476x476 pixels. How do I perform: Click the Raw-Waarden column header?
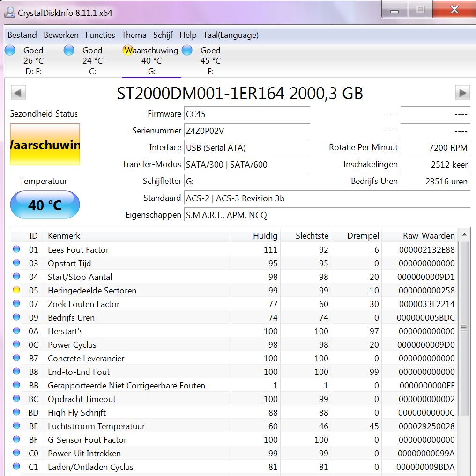[x=419, y=236]
